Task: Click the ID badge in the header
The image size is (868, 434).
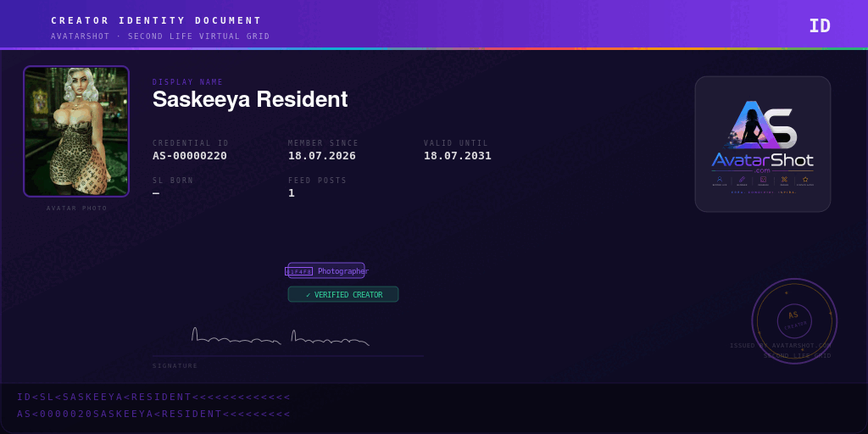Action: click(x=820, y=26)
